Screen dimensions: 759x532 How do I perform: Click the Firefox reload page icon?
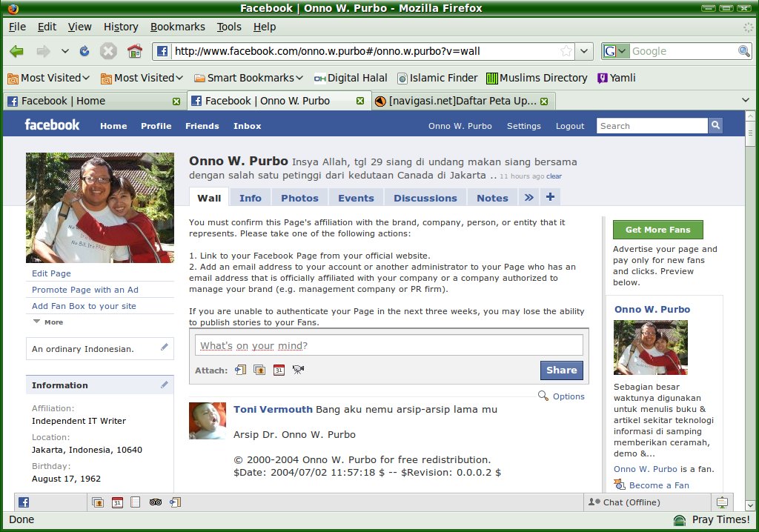[x=84, y=51]
